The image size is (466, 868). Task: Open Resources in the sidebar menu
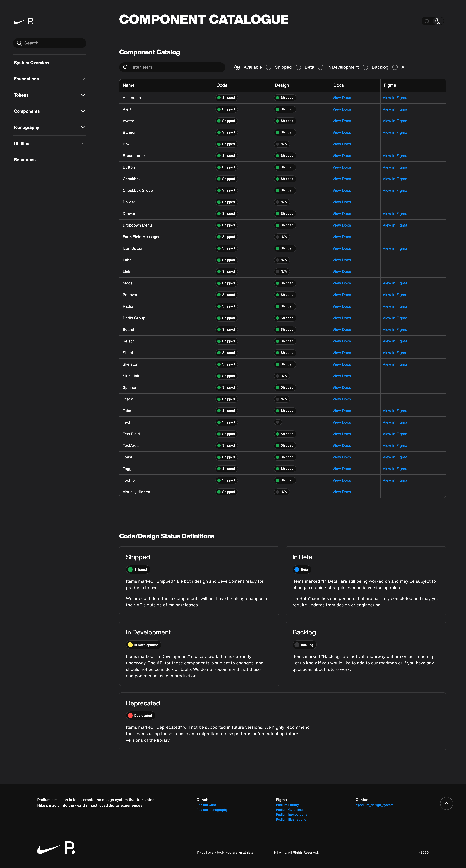[x=49, y=160]
